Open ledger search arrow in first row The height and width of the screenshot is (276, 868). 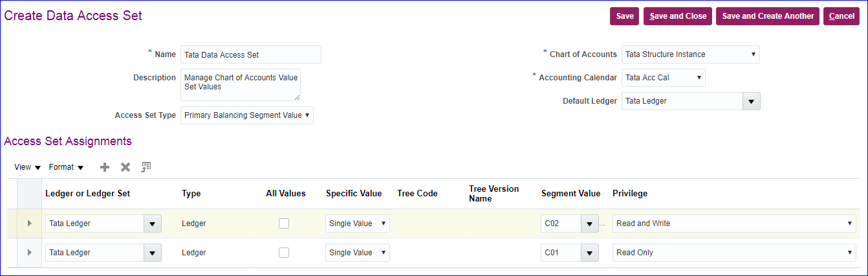[152, 224]
